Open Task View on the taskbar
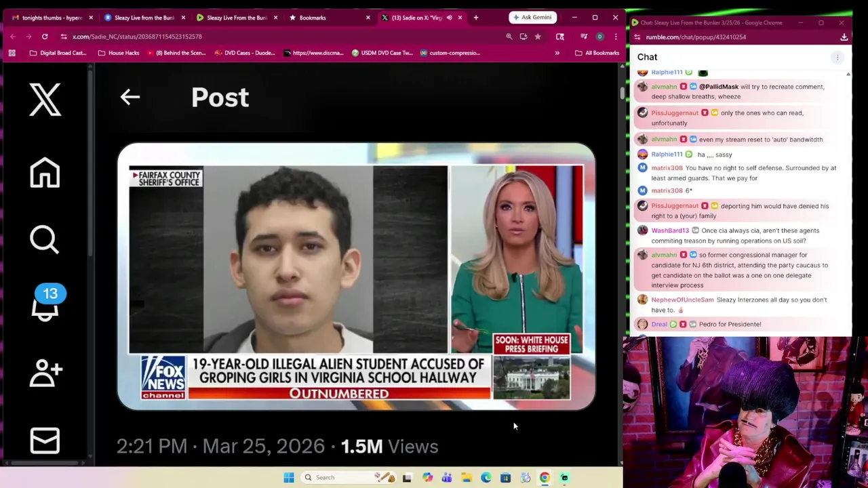868x488 pixels. (x=407, y=478)
